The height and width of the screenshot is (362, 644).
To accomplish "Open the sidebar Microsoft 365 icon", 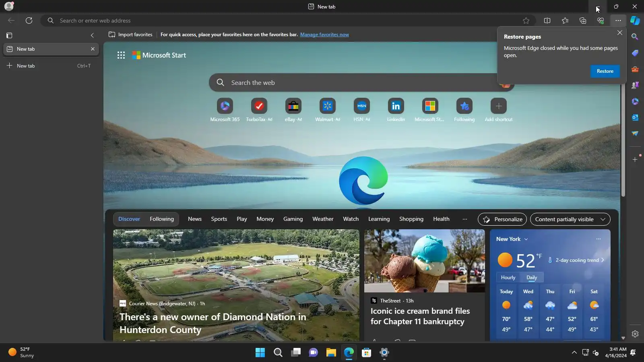I will coord(635,101).
